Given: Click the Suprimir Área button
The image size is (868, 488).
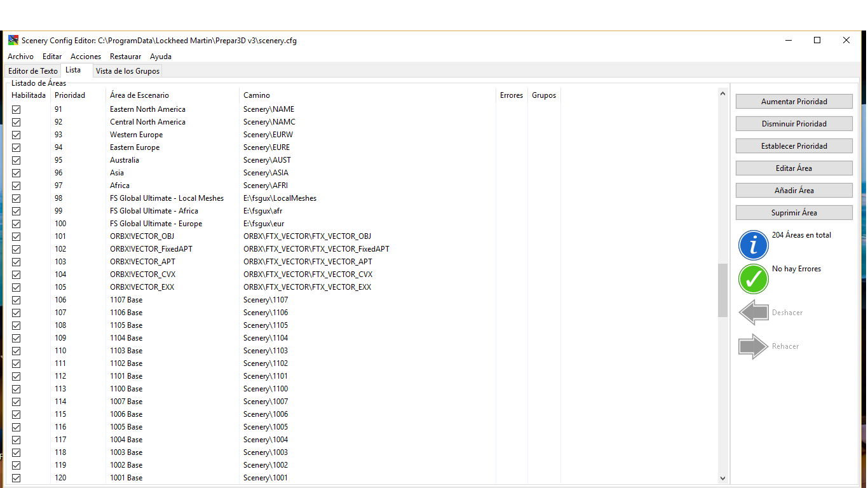Looking at the screenshot, I should [x=794, y=213].
